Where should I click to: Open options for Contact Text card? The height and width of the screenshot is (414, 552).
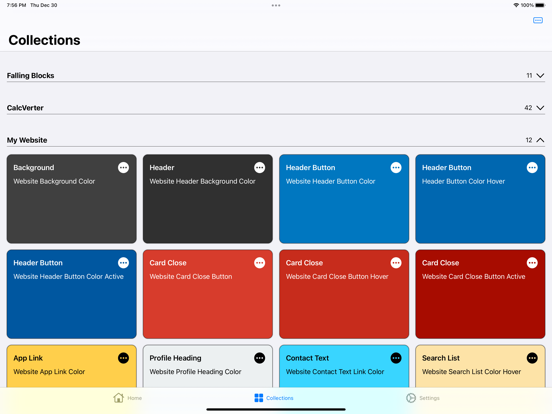(396, 358)
